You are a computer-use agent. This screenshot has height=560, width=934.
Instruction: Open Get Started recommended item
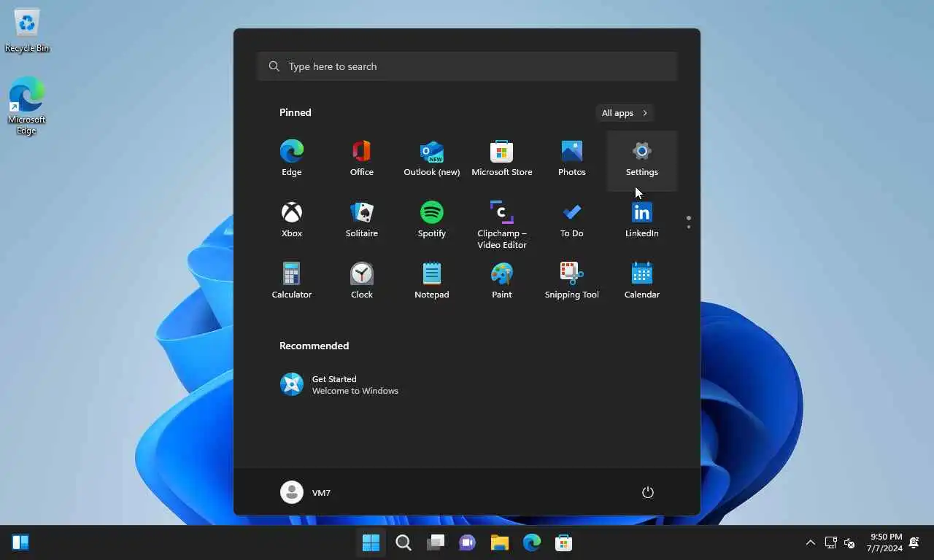[339, 384]
